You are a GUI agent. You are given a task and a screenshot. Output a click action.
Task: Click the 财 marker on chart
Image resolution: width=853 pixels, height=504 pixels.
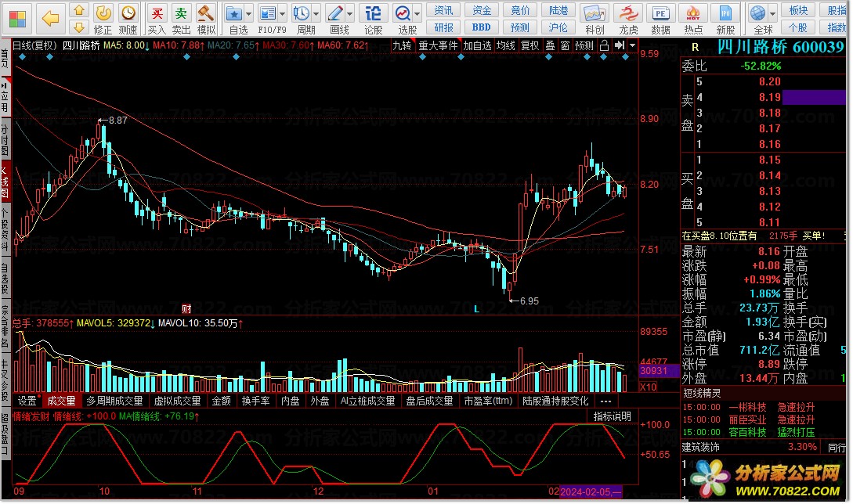186,309
